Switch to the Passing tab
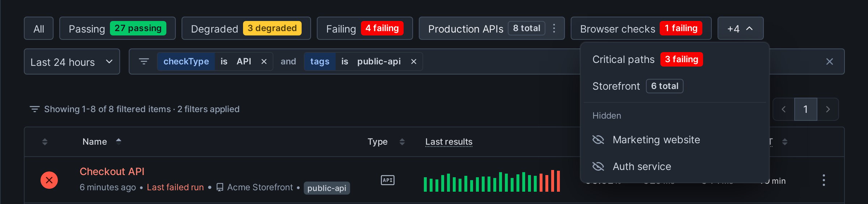The width and height of the screenshot is (868, 204). pyautogui.click(x=118, y=29)
